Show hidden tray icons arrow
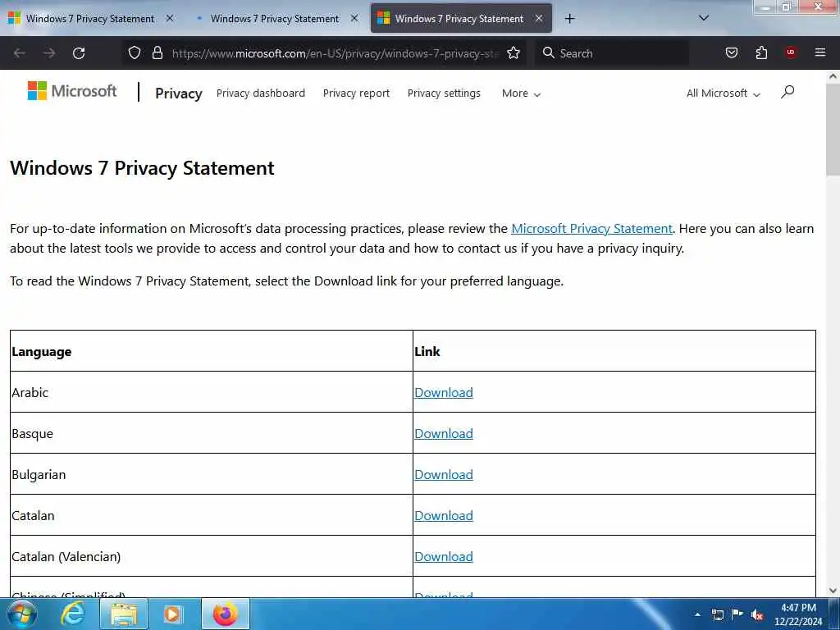Screen dimensions: 840x630 tap(697, 614)
